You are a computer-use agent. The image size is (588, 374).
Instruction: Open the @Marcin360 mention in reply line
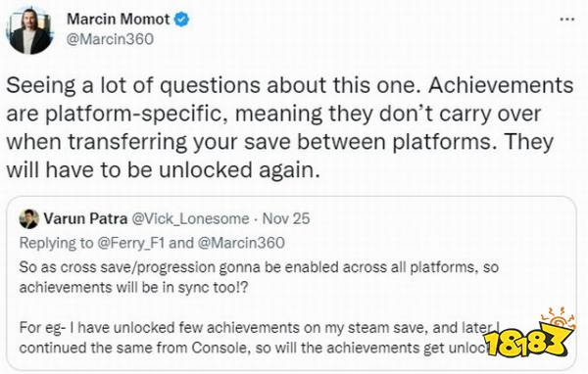click(x=241, y=243)
